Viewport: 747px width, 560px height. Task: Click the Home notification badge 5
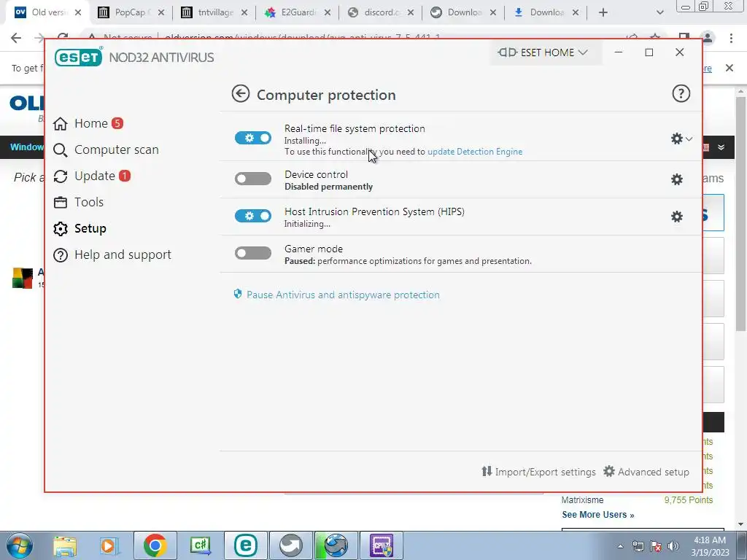coord(117,123)
